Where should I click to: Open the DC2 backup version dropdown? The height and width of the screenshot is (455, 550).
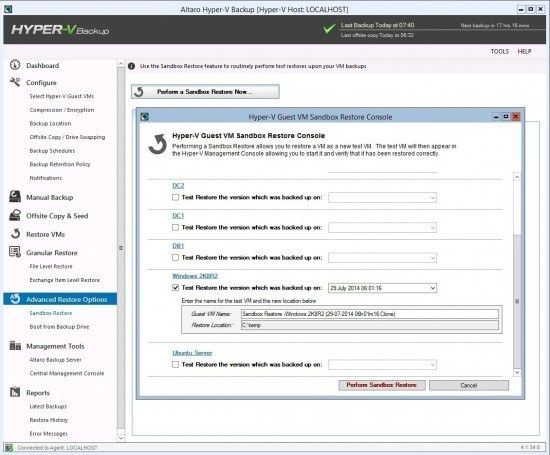[382, 198]
